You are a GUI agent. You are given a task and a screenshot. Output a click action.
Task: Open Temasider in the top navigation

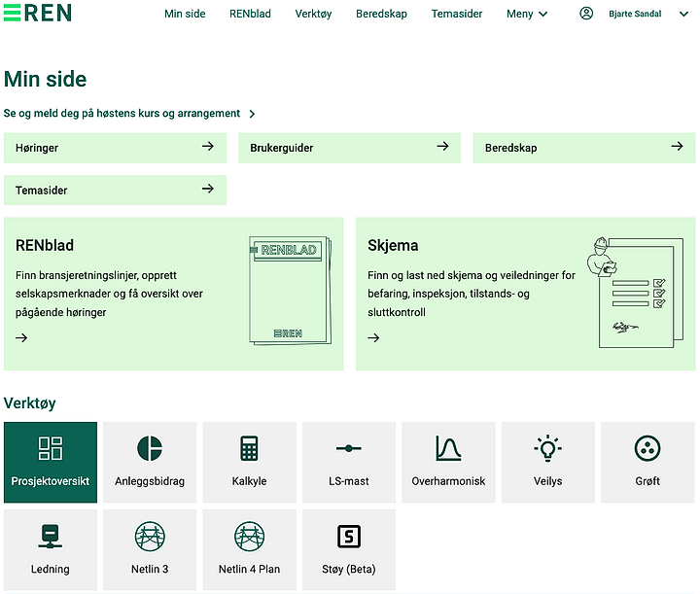pos(457,14)
